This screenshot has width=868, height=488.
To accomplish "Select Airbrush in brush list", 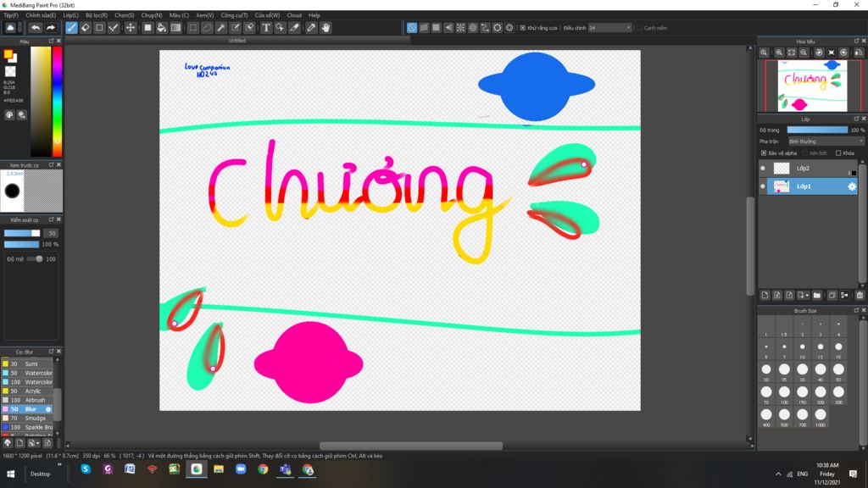I will 27,400.
